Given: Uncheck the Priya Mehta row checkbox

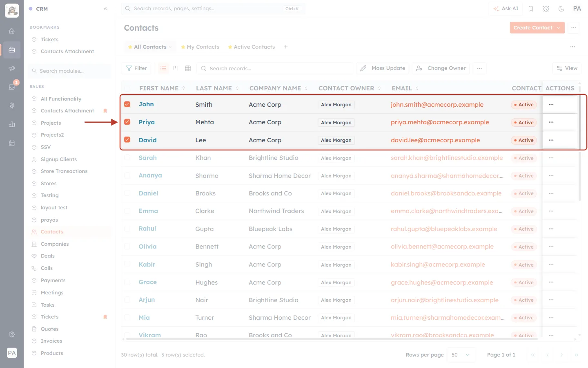Looking at the screenshot, I should pos(127,122).
